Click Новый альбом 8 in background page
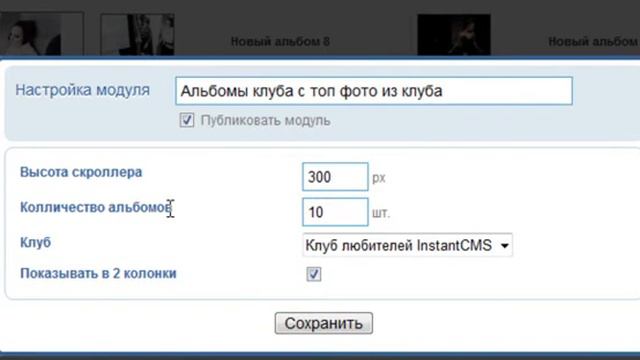The width and height of the screenshot is (640, 360). [x=280, y=41]
